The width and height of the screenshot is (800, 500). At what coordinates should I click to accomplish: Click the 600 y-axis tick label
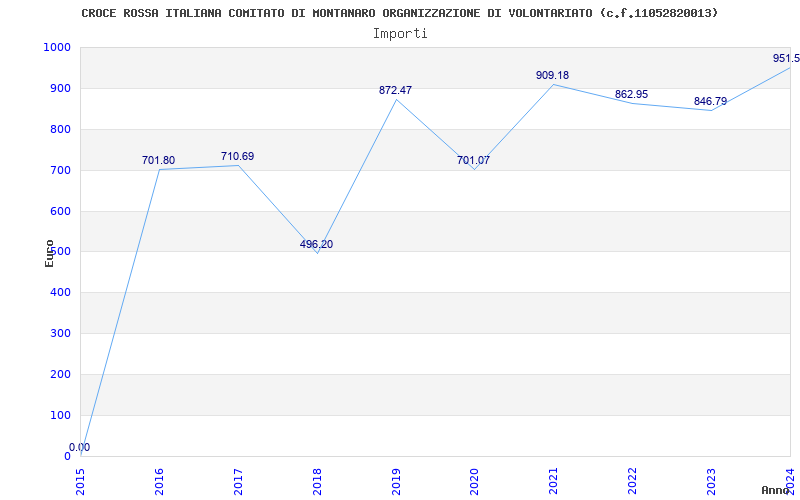point(60,211)
